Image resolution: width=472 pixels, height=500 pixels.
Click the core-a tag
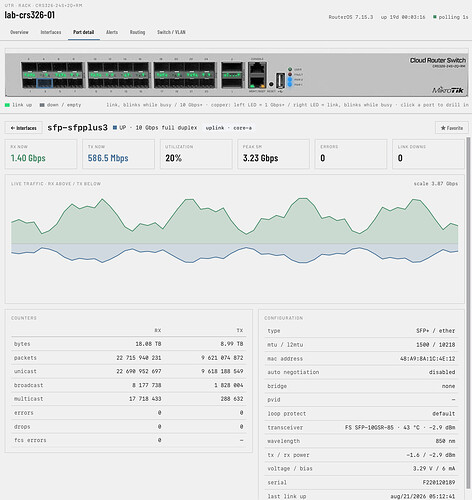click(242, 128)
